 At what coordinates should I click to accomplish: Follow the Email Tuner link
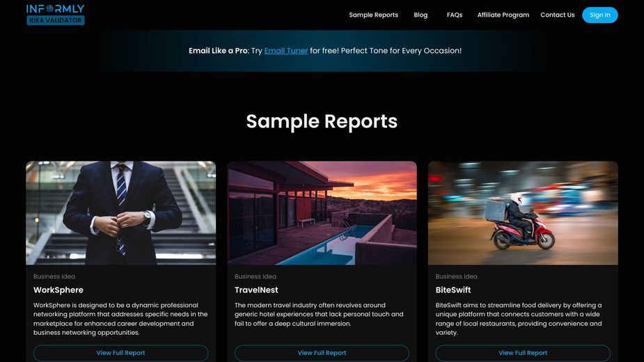286,51
